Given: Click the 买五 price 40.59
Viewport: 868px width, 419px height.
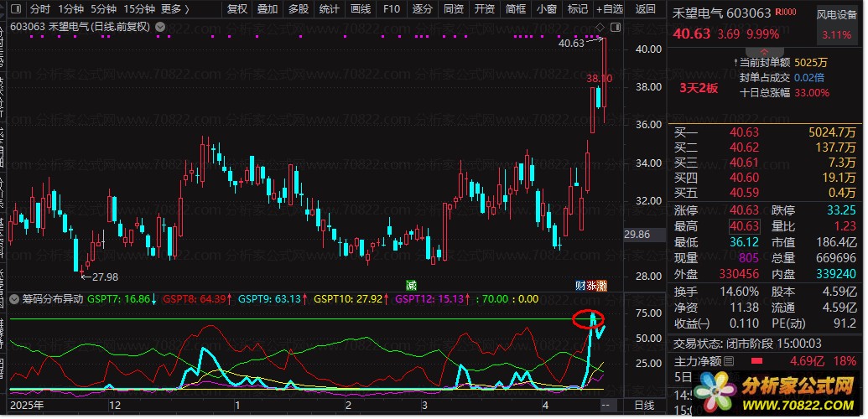Looking at the screenshot, I should tap(744, 194).
